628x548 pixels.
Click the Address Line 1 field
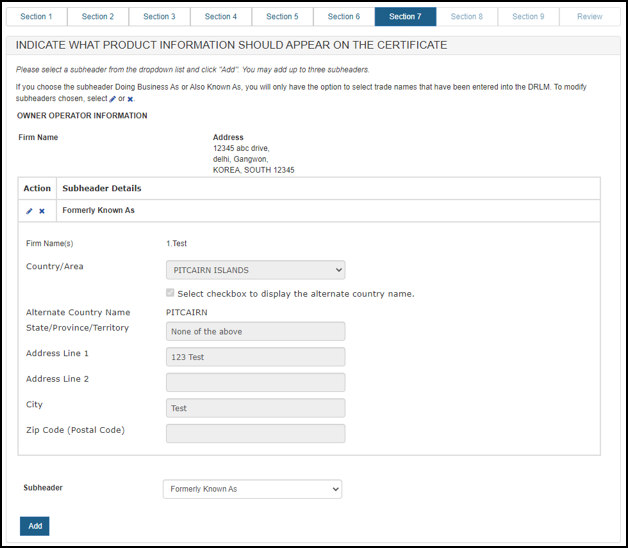click(255, 357)
